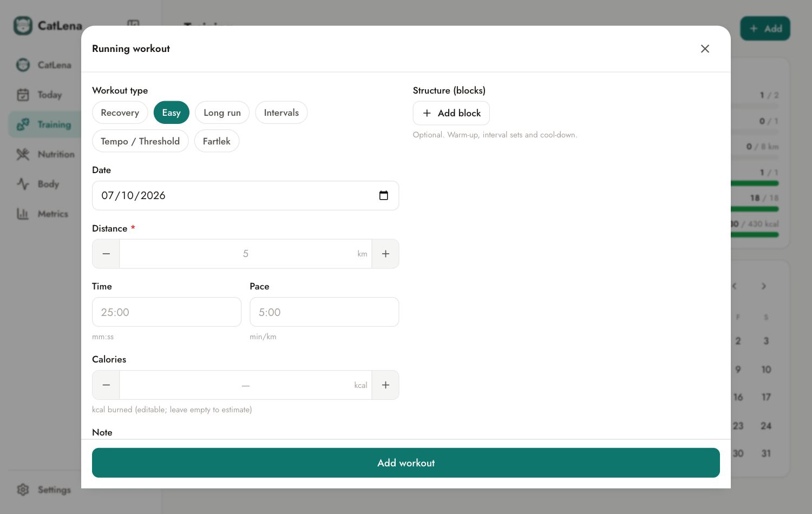Click the Date input field

pos(245,195)
